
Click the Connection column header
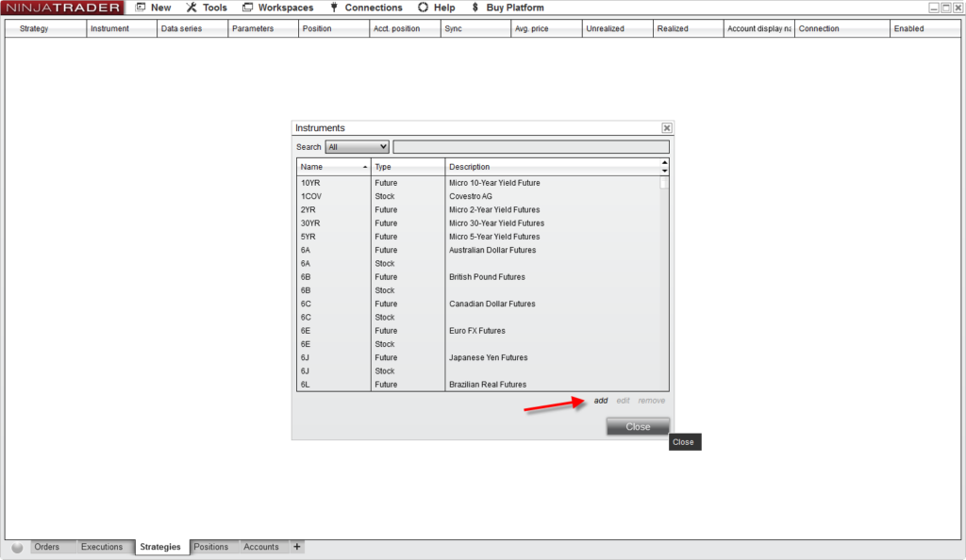[x=842, y=28]
